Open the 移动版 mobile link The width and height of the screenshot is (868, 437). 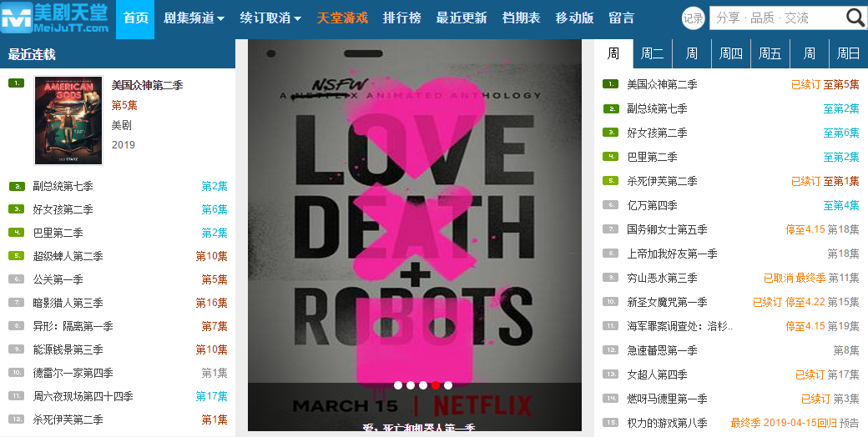point(574,18)
